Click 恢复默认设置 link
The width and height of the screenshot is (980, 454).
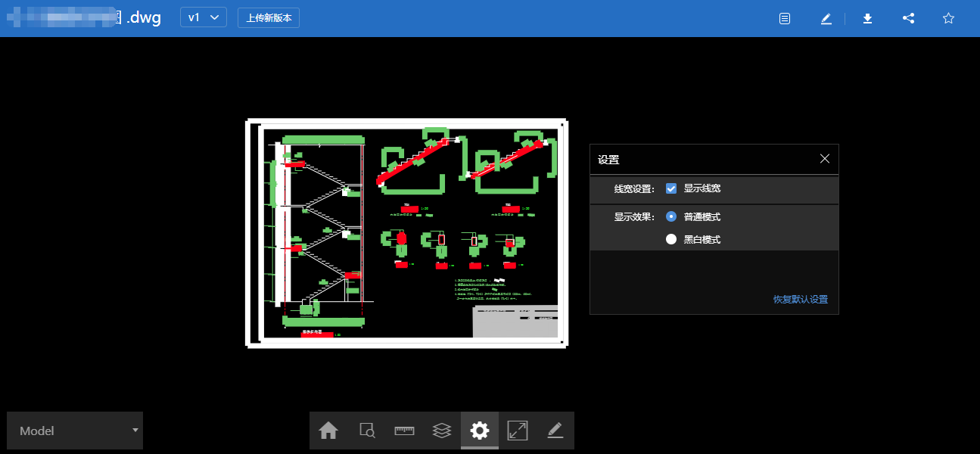(x=800, y=300)
